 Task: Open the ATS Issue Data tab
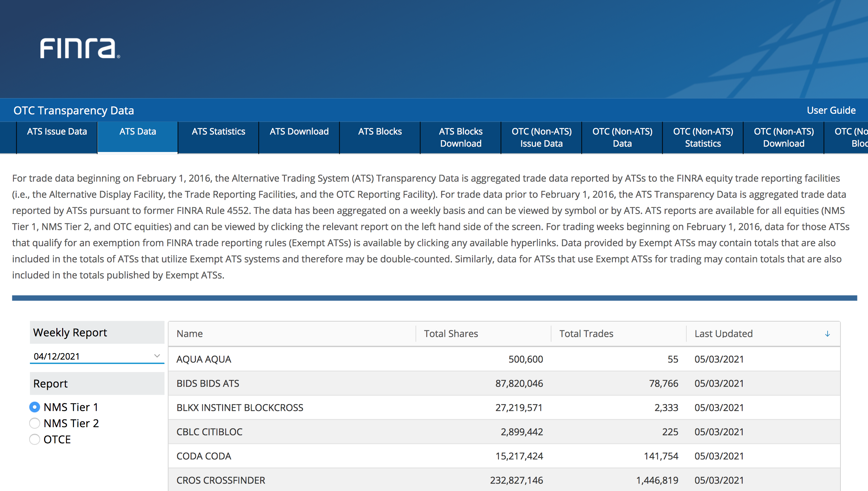tap(57, 137)
